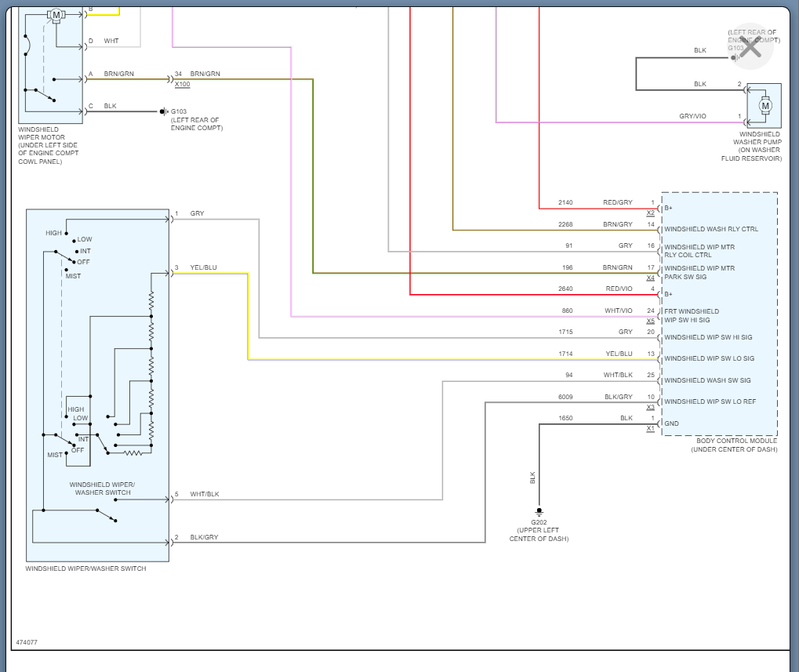
Task: Click the X5 connector label at BCM
Action: click(650, 321)
